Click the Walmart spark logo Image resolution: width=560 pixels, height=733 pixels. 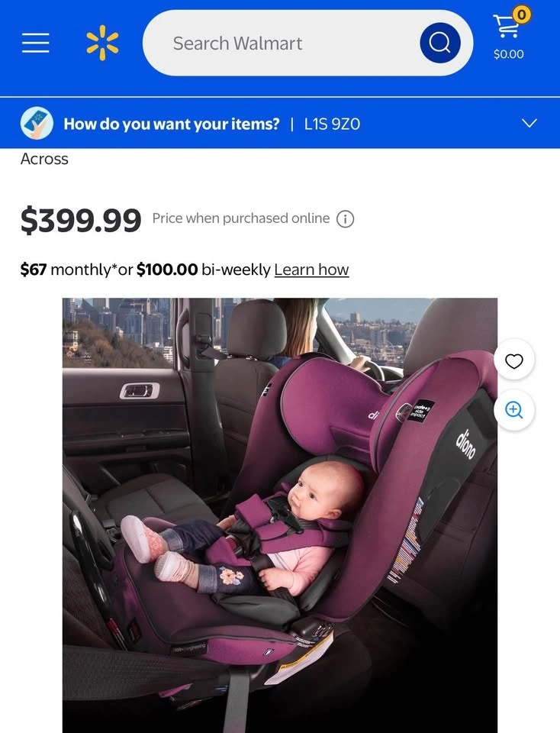(102, 43)
